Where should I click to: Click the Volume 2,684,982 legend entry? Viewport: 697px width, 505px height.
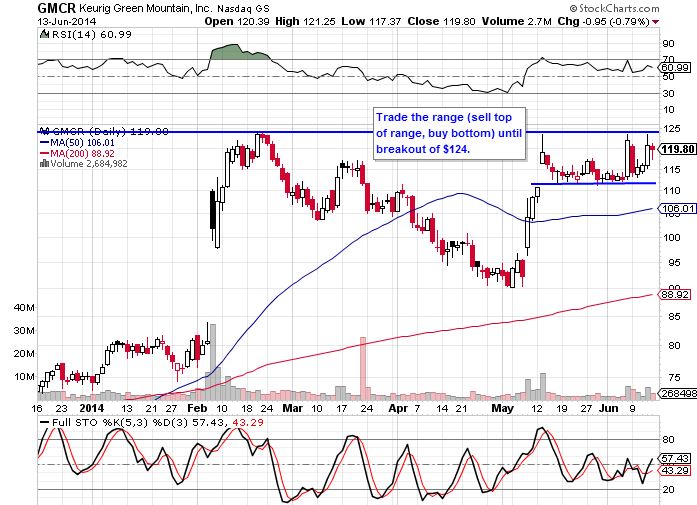click(x=88, y=164)
